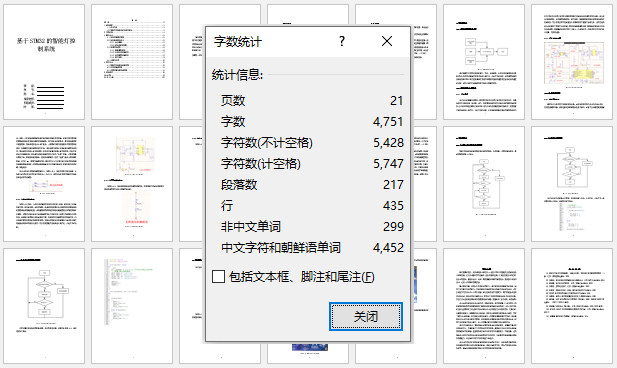Click the 字数统计 dialog title
The image size is (617, 368).
coord(238,41)
